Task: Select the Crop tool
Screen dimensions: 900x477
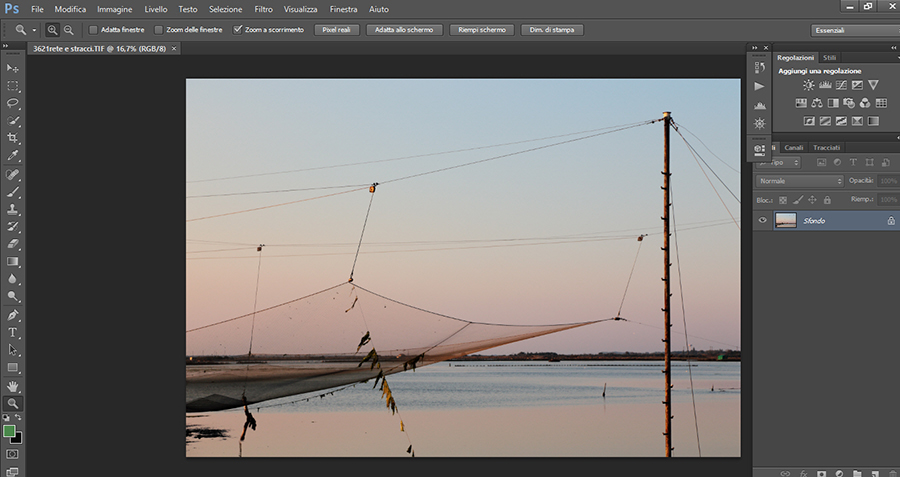Action: tap(13, 137)
